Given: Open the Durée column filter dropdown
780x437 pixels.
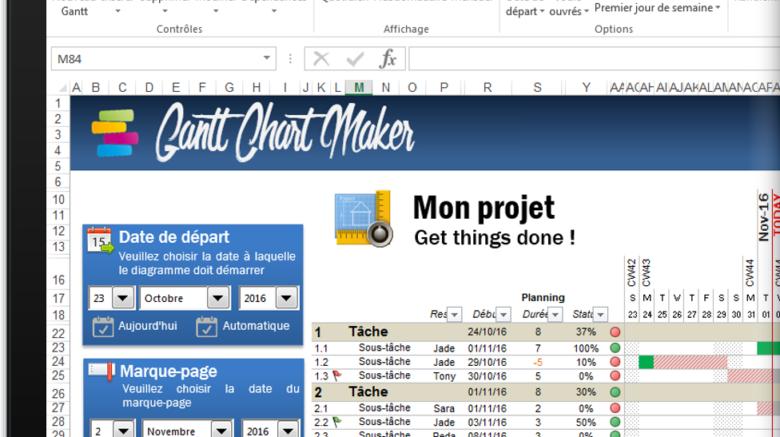Looking at the screenshot, I should 556,314.
